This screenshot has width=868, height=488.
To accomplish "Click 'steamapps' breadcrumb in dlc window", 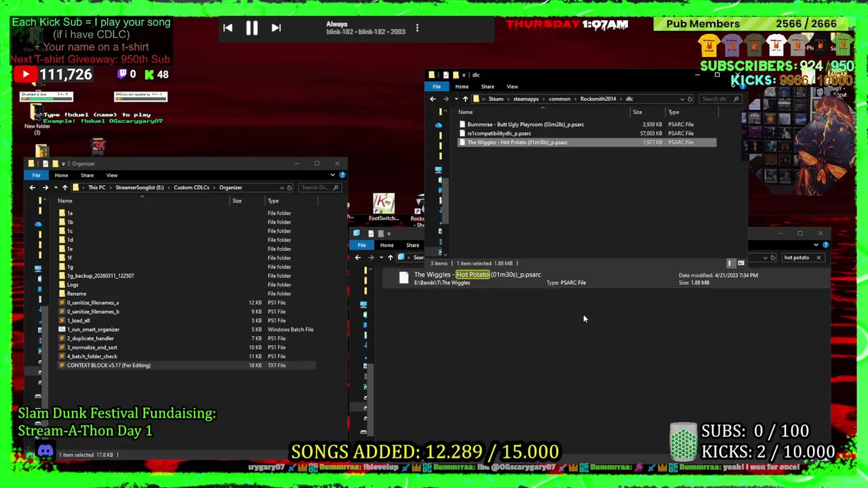I will [526, 99].
